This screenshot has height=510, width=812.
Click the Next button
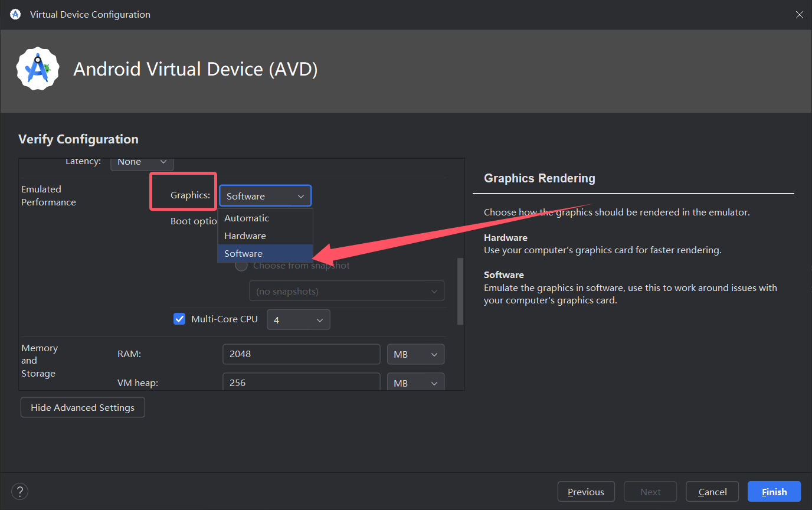coord(650,492)
